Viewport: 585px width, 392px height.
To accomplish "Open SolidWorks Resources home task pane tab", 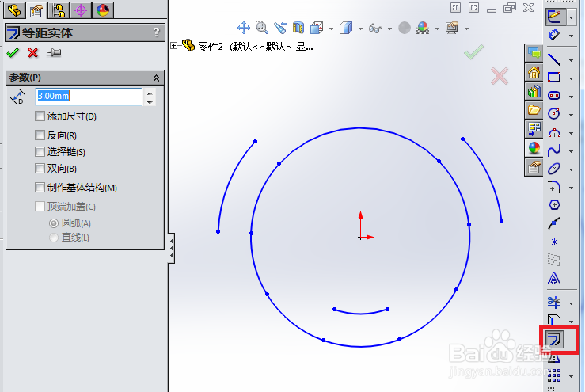I will point(534,72).
